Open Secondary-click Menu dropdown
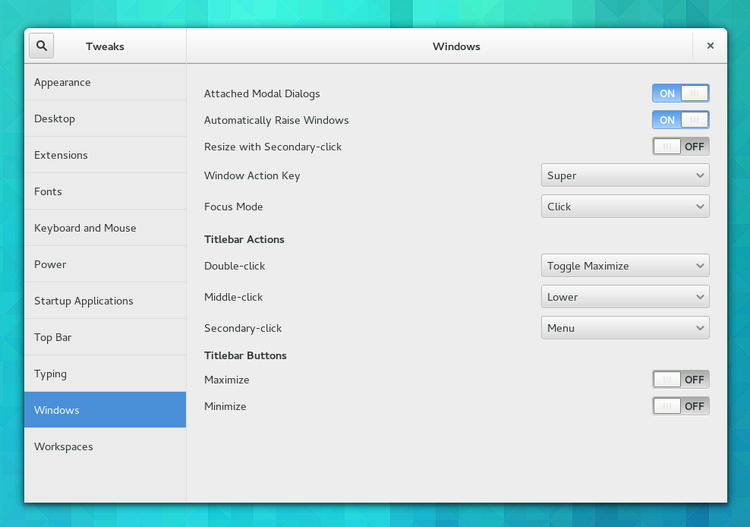This screenshot has width=750, height=527. pos(625,328)
